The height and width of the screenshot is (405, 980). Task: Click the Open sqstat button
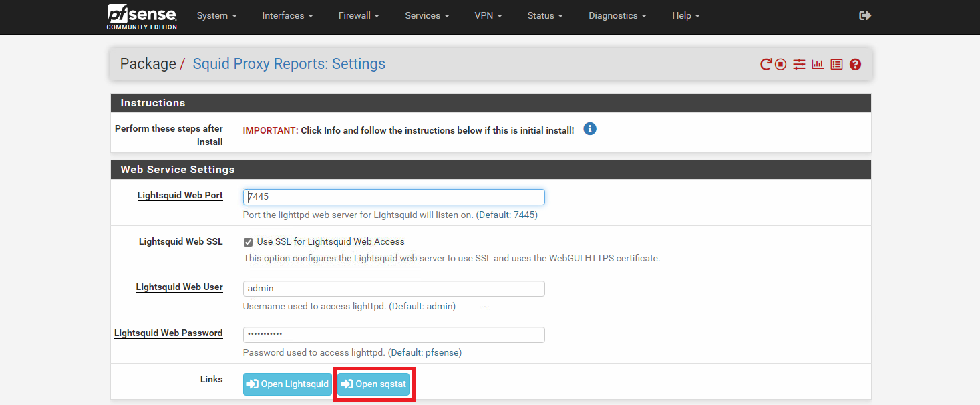373,384
